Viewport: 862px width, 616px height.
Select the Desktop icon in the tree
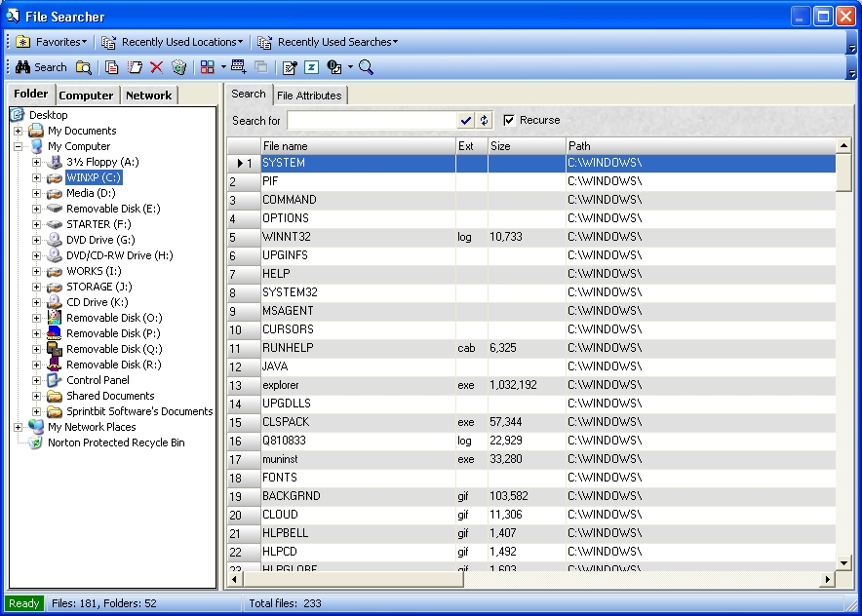tap(18, 115)
